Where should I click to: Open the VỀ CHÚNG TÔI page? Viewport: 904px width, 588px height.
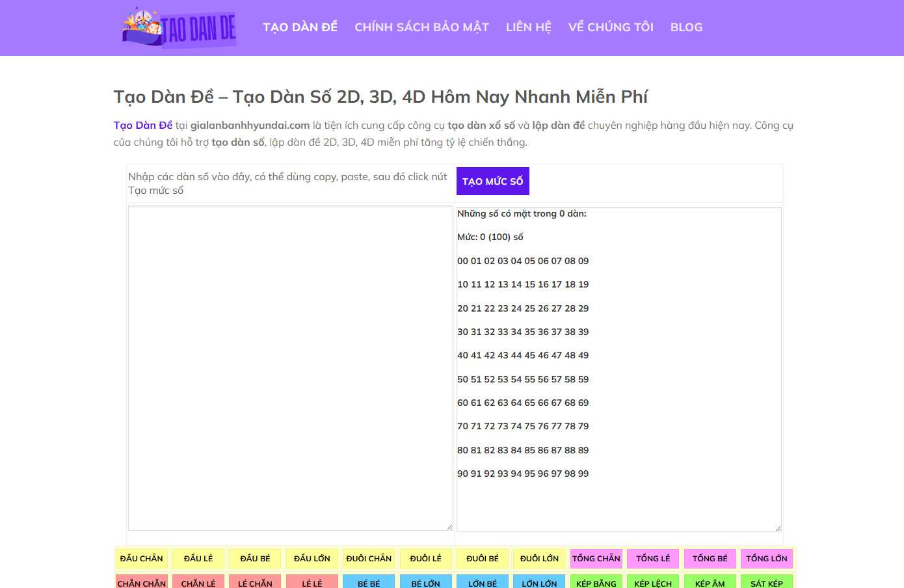coord(610,27)
